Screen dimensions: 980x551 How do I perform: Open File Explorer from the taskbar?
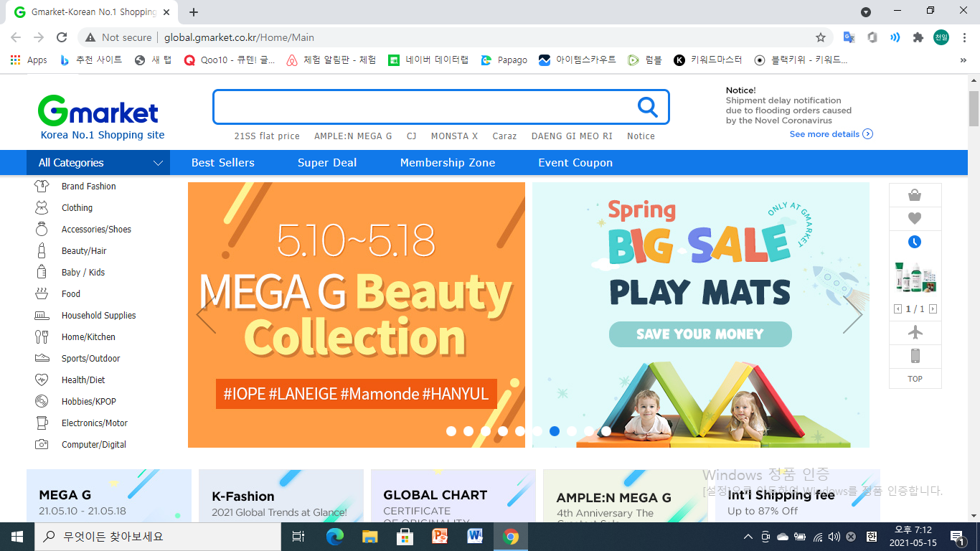coord(369,536)
